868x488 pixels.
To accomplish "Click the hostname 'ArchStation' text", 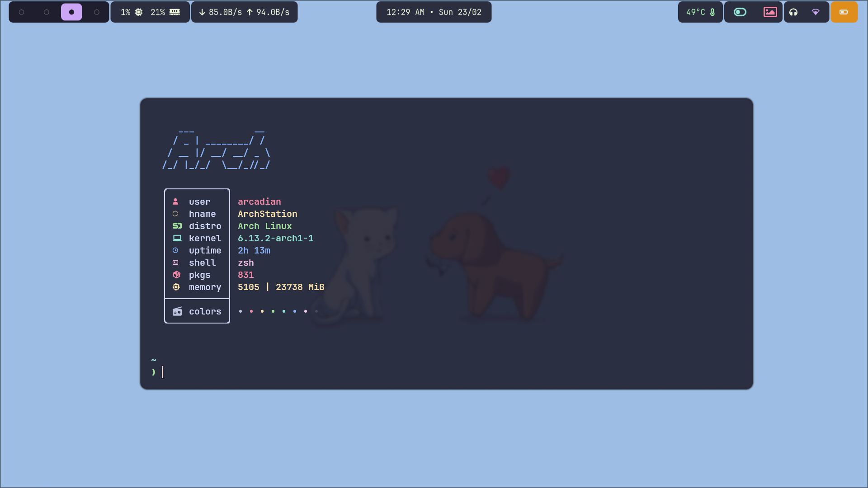I will click(x=268, y=214).
